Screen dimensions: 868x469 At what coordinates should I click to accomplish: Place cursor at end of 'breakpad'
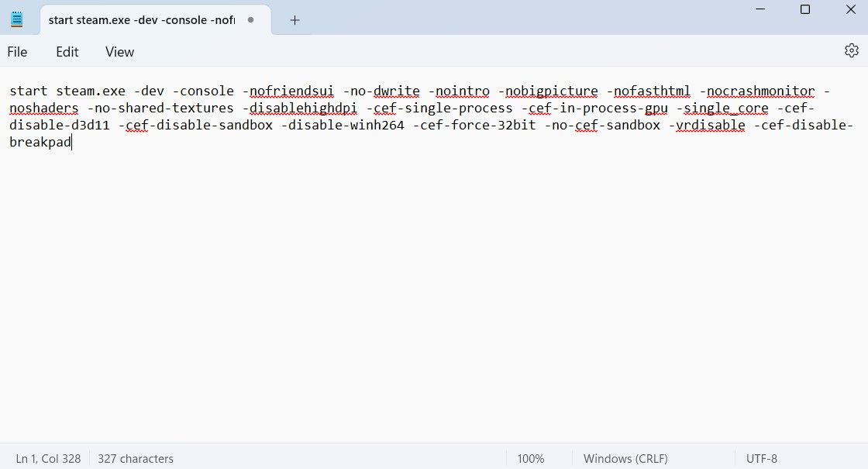coord(71,143)
